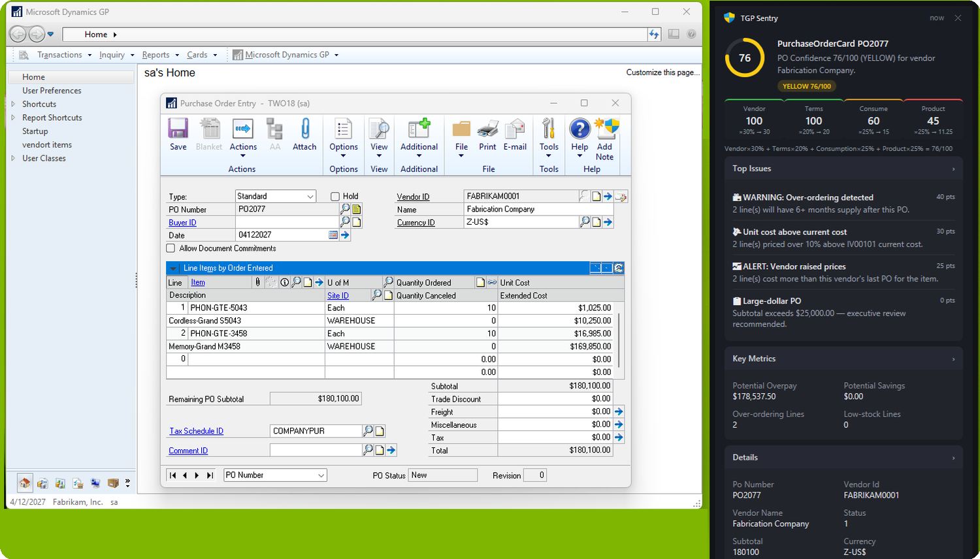Expand the Report Shortcuts tree node
Viewport: 980px width, 559px height.
click(13, 118)
